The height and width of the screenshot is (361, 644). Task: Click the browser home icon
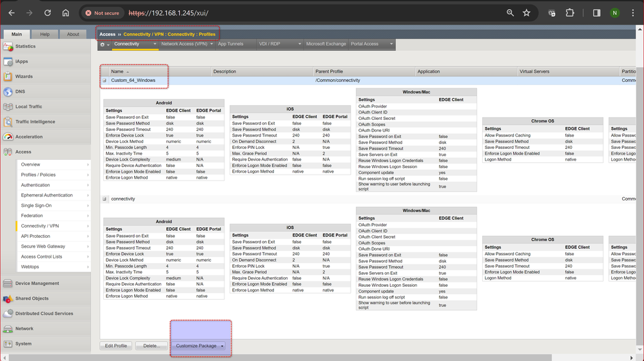click(x=66, y=13)
